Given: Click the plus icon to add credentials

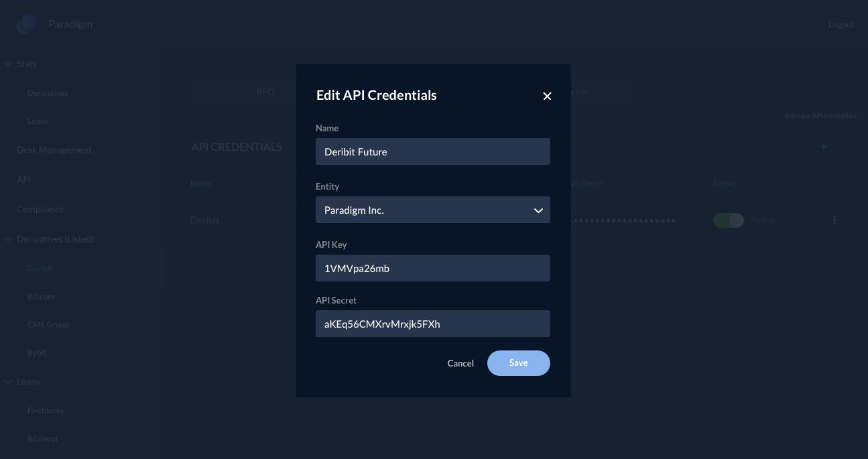Looking at the screenshot, I should click(824, 147).
